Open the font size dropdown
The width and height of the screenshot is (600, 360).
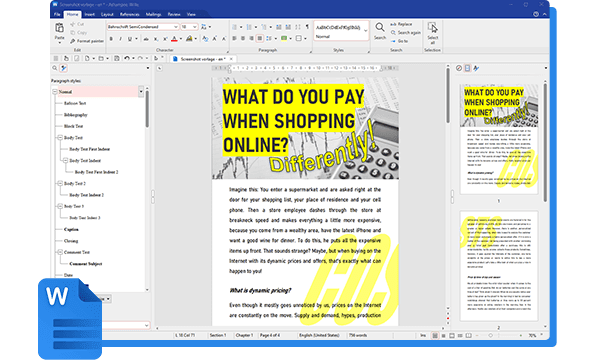195,27
